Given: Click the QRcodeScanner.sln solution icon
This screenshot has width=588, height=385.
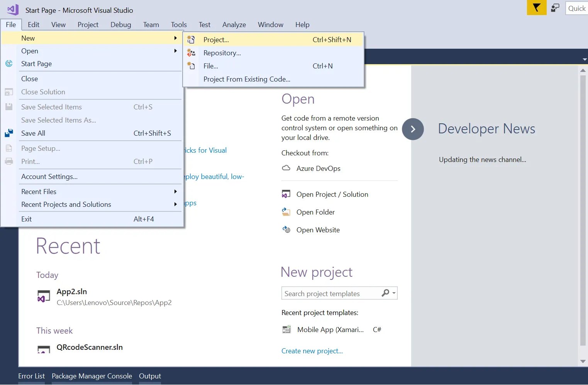Looking at the screenshot, I should click(x=44, y=349).
